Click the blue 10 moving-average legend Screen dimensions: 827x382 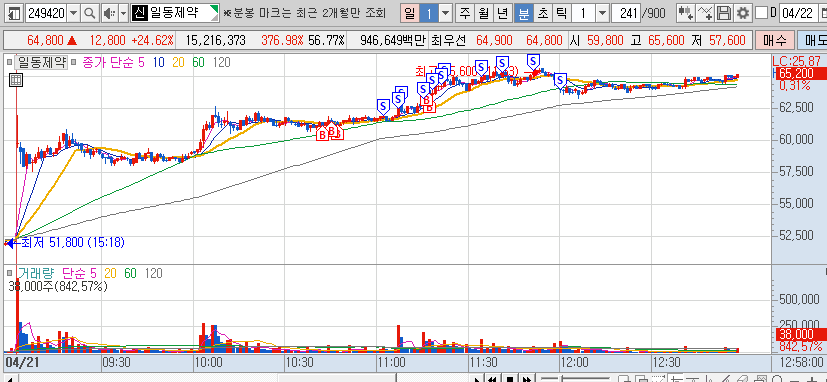158,63
